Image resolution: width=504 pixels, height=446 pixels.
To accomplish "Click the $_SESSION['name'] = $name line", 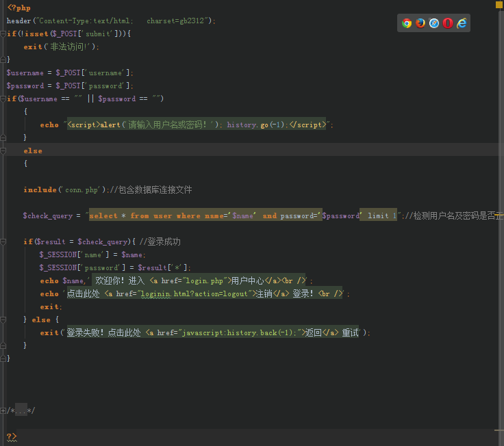I will pyautogui.click(x=92, y=254).
